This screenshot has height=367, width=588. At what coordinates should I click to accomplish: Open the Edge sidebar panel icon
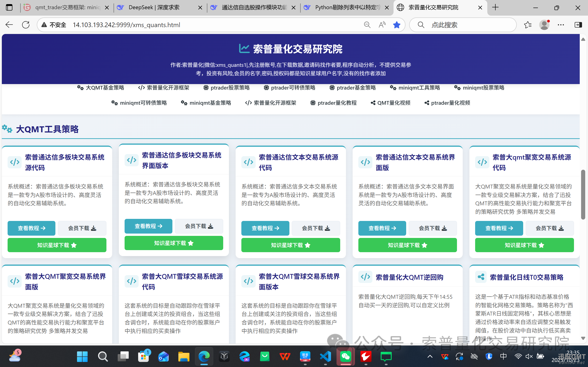click(x=578, y=25)
